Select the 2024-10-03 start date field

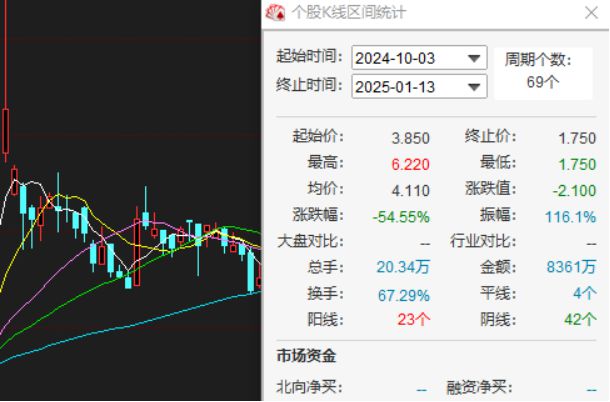click(x=419, y=58)
